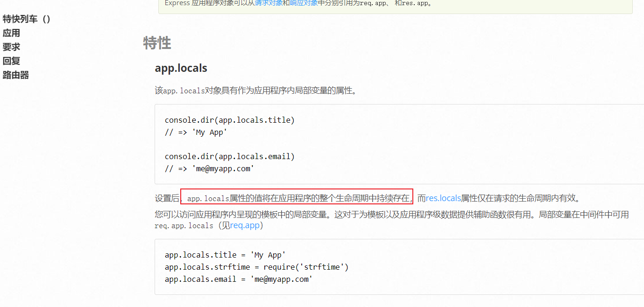Click the app.locals.strftime require line
The width and height of the screenshot is (644, 307).
(257, 267)
